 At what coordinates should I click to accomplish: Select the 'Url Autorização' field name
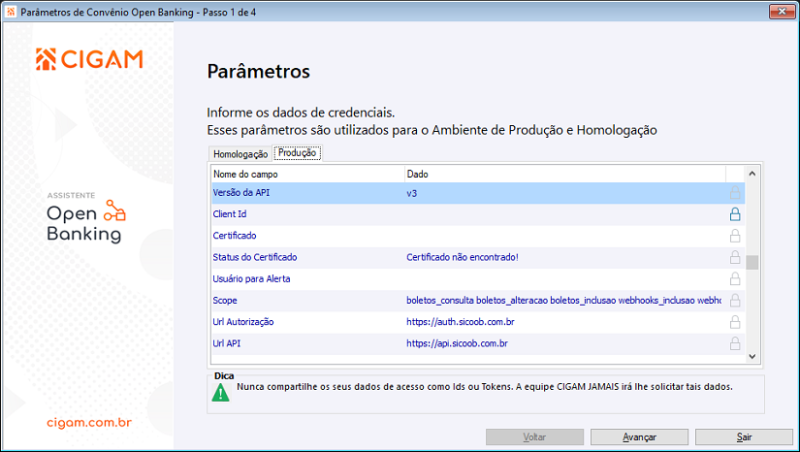(243, 322)
